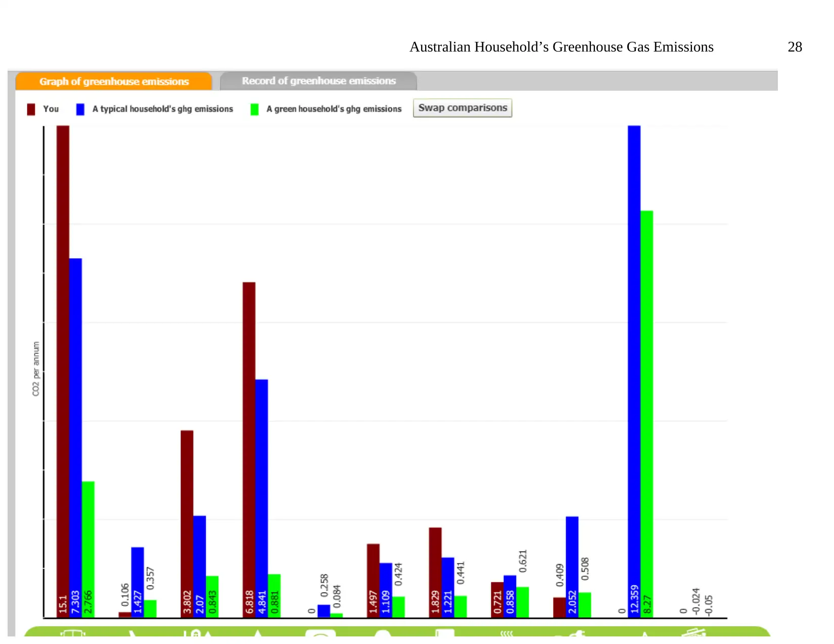The height and width of the screenshot is (644, 834).
Task: Click the 7.303 value label
Action: click(x=75, y=602)
